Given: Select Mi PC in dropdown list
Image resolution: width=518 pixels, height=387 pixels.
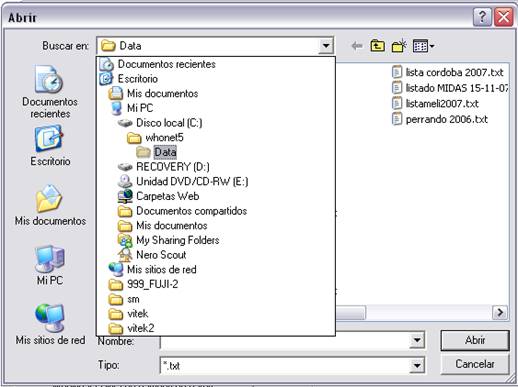Looking at the screenshot, I should [x=132, y=108].
